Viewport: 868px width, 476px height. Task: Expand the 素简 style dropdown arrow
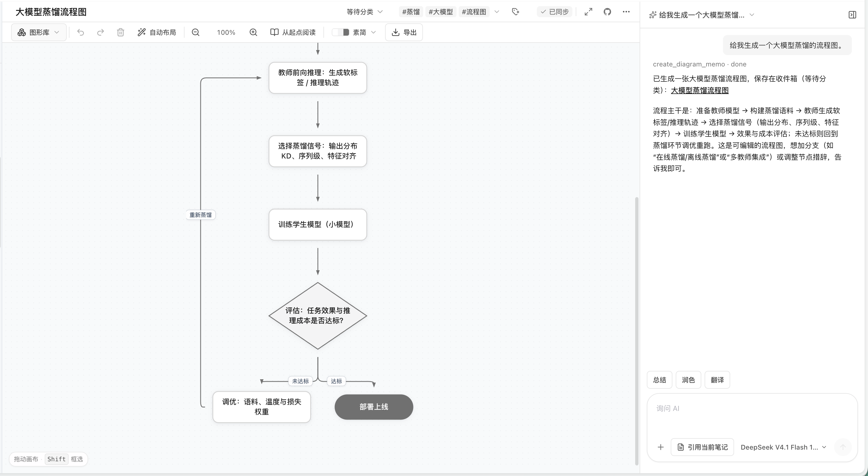click(373, 32)
